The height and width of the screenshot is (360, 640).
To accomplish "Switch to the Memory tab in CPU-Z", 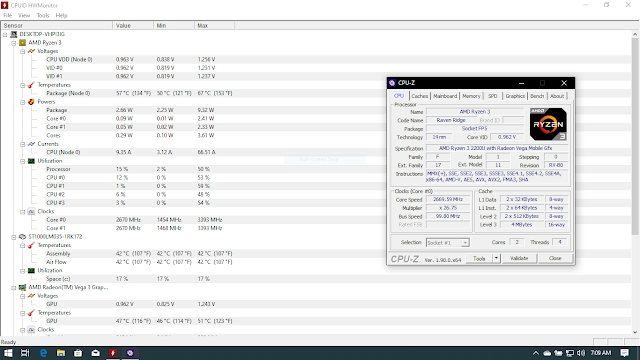I will (x=471, y=96).
